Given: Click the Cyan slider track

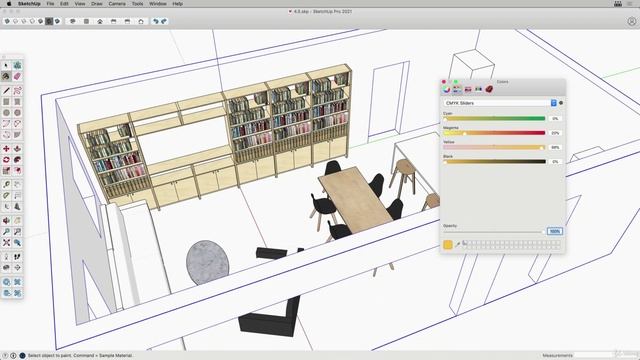Looking at the screenshot, I should click(x=494, y=118).
